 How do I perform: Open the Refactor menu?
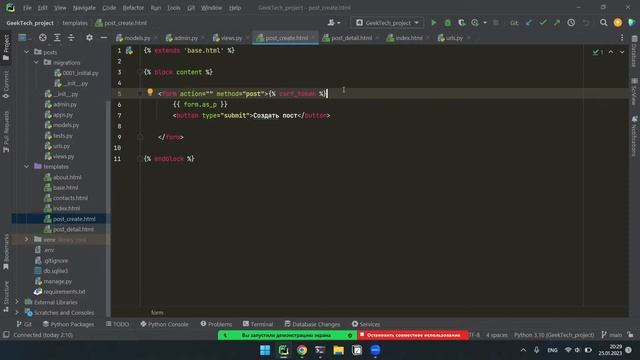tap(133, 8)
